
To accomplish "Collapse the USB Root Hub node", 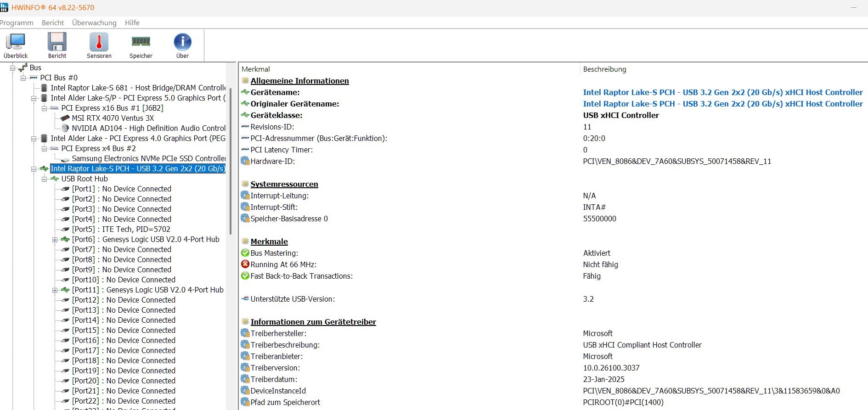I will click(45, 179).
